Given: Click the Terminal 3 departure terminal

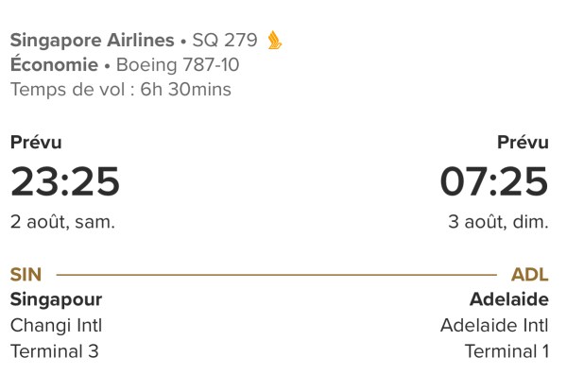Looking at the screenshot, I should point(54,351).
